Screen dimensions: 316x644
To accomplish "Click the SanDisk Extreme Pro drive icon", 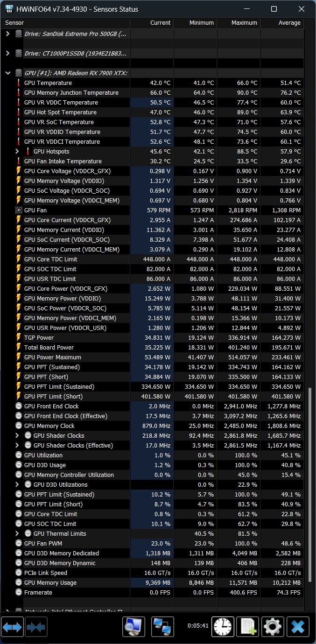I will point(19,34).
